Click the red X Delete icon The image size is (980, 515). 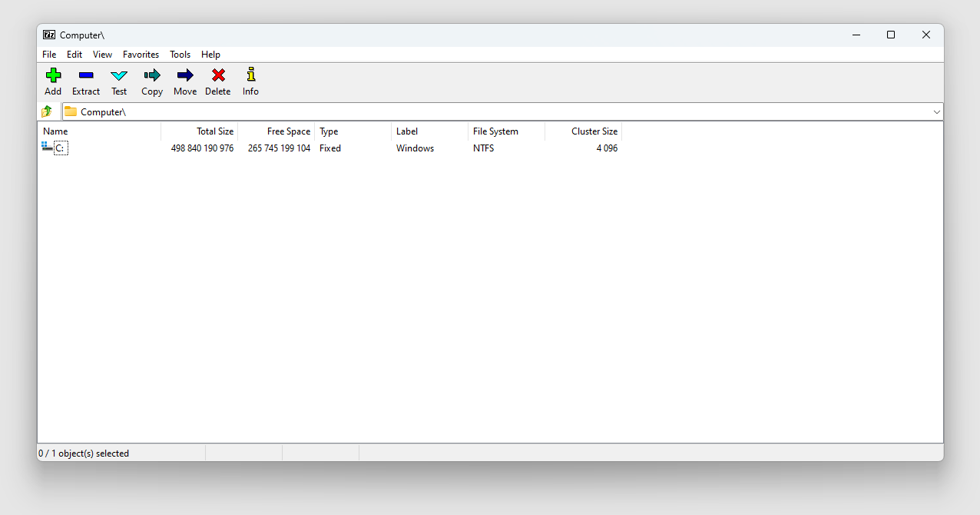(x=218, y=75)
